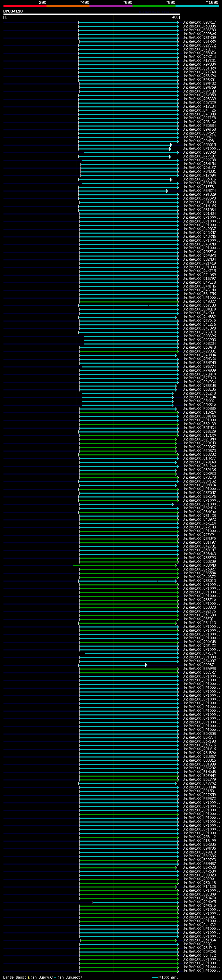Click the UniRef100_P22738 label

[x=199, y=160]
